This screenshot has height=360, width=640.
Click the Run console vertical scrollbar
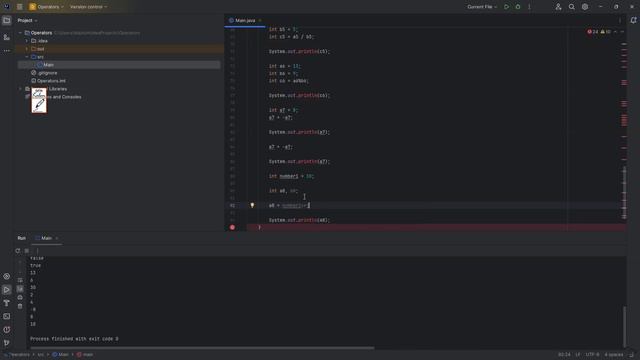pyautogui.click(x=624, y=327)
